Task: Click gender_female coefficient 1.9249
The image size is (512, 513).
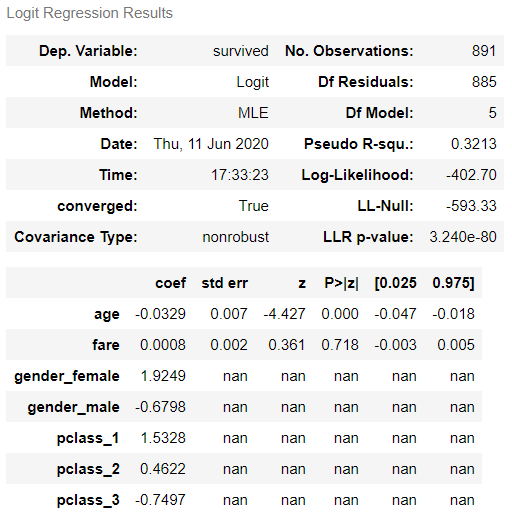Action: click(x=163, y=376)
